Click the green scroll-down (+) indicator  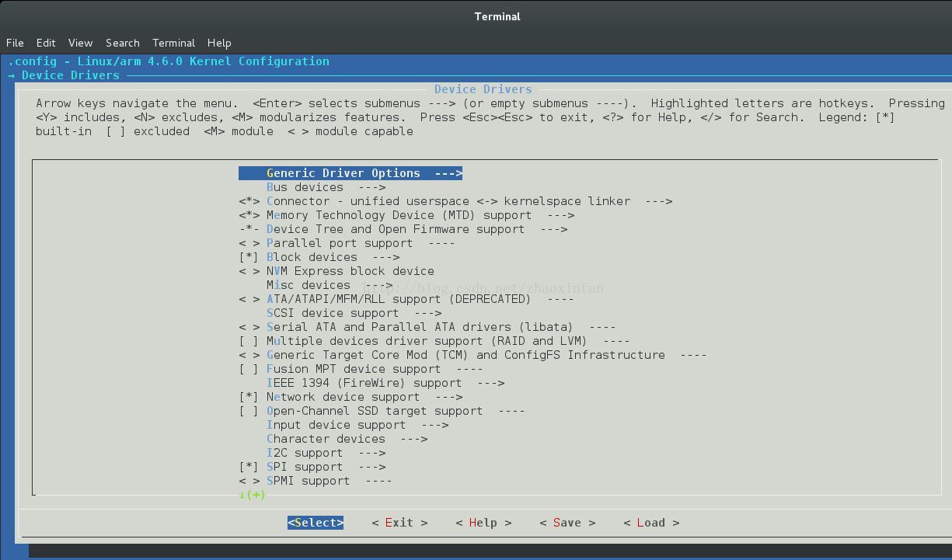[253, 495]
